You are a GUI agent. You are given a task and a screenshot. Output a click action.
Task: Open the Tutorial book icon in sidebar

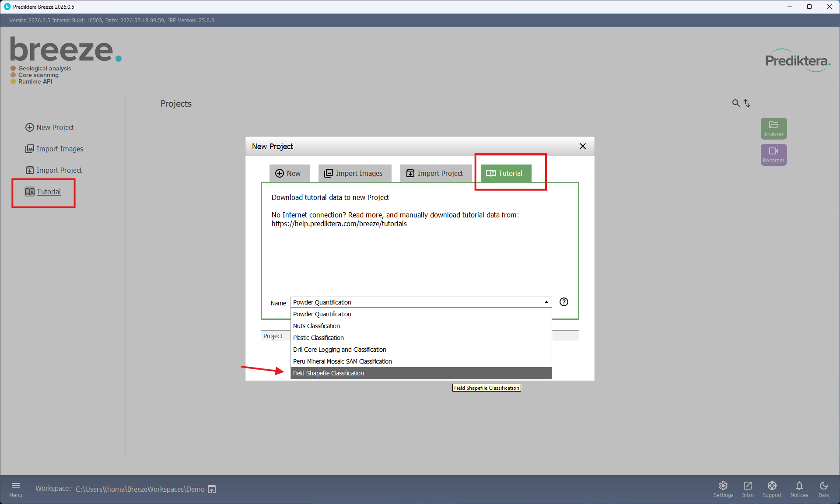pyautogui.click(x=30, y=192)
